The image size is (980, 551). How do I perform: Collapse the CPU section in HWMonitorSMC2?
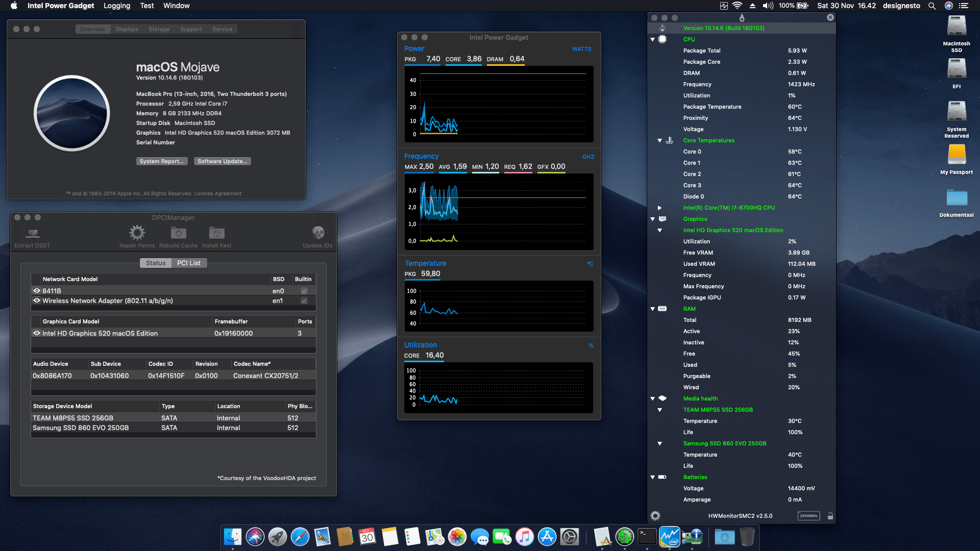(653, 39)
